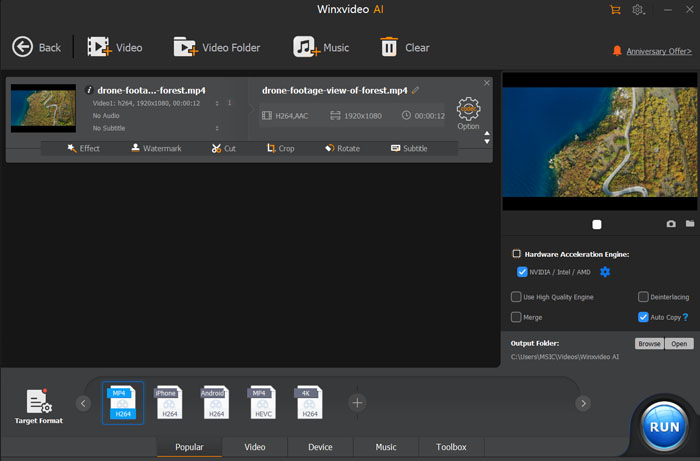The image size is (700, 461).
Task: Open the Option gear for the video
Action: pos(468,110)
